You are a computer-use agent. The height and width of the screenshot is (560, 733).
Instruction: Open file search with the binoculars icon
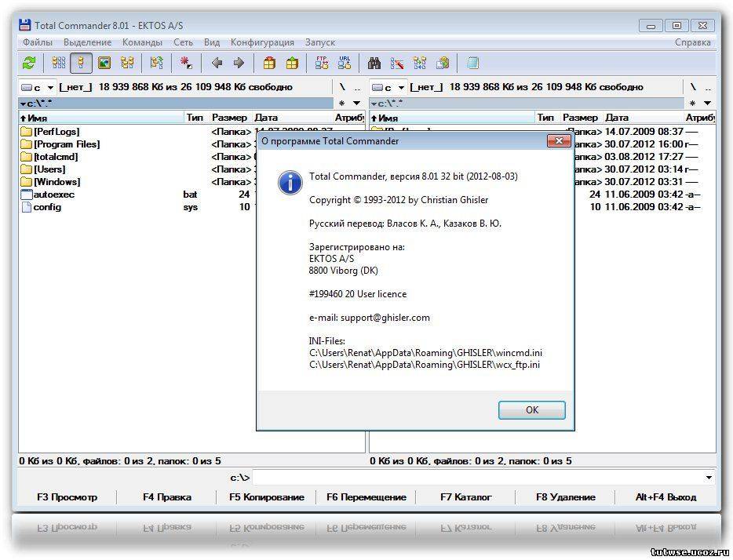(x=375, y=64)
